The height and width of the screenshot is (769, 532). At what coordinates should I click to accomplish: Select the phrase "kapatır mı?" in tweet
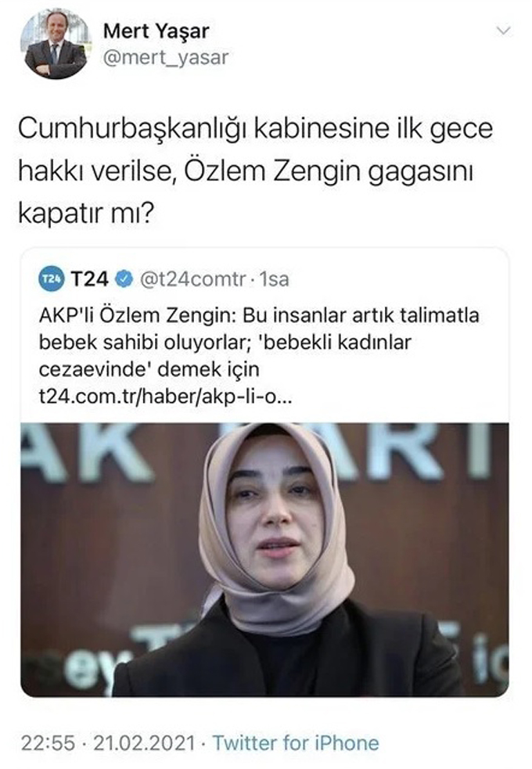point(86,214)
